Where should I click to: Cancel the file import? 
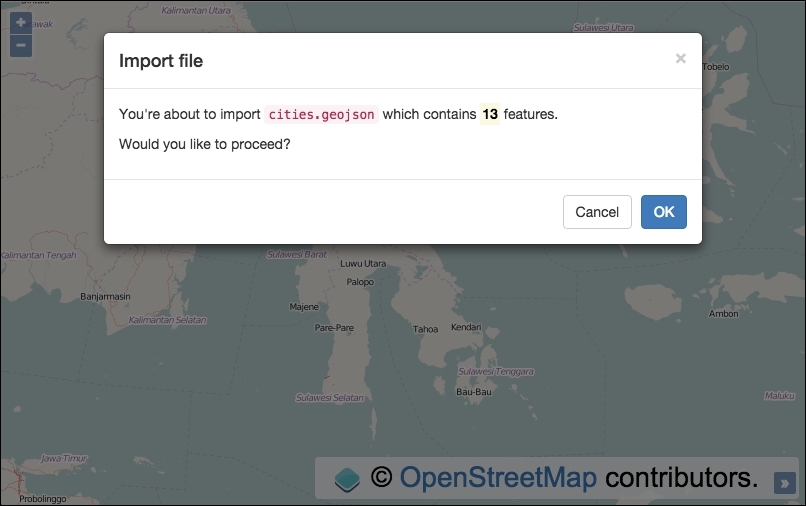pyautogui.click(x=597, y=212)
